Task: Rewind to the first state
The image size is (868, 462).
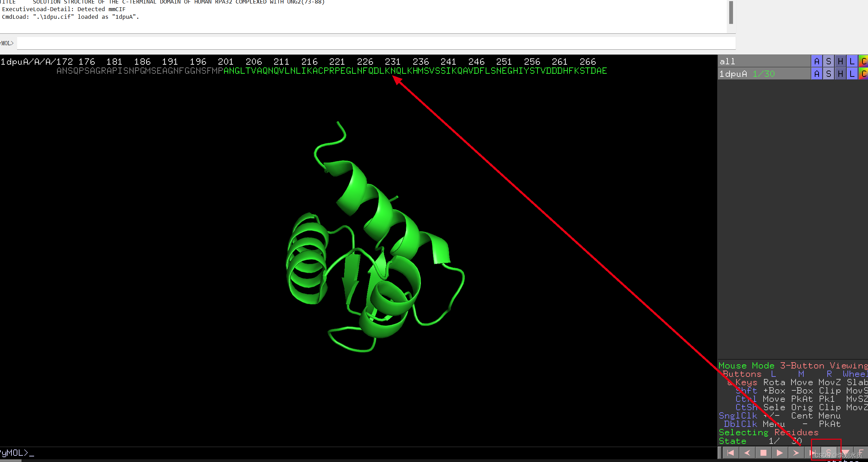Action: pyautogui.click(x=731, y=453)
